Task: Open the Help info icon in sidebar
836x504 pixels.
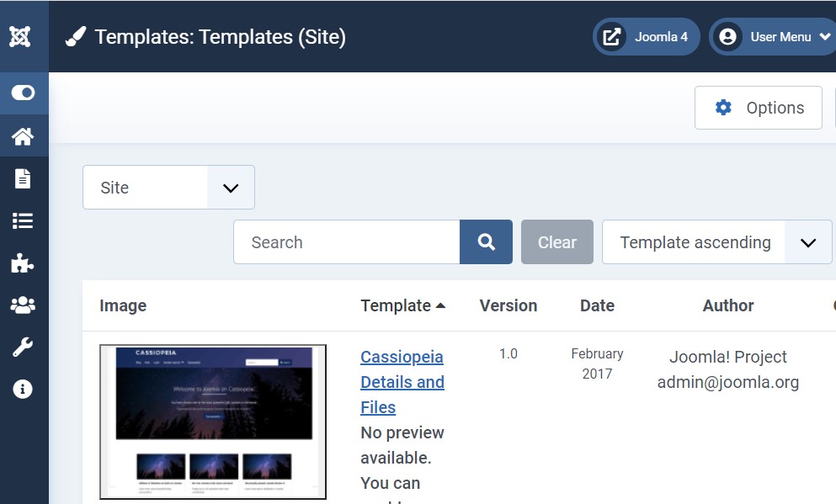Action: 23,389
